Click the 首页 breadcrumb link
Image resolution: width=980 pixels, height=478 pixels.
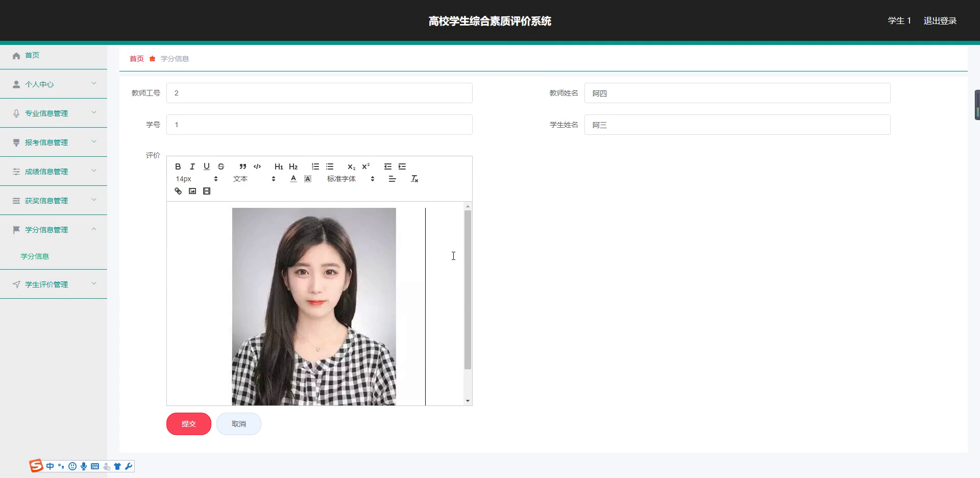(136, 59)
